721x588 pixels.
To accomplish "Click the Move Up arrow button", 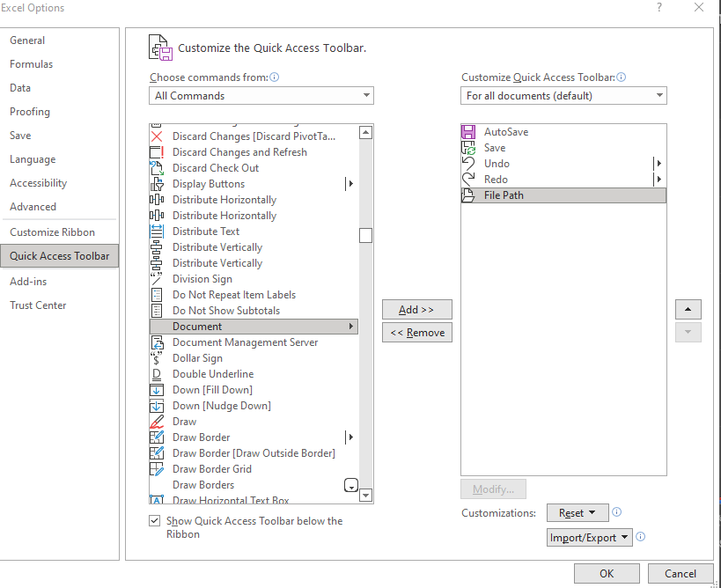I will [x=688, y=309].
